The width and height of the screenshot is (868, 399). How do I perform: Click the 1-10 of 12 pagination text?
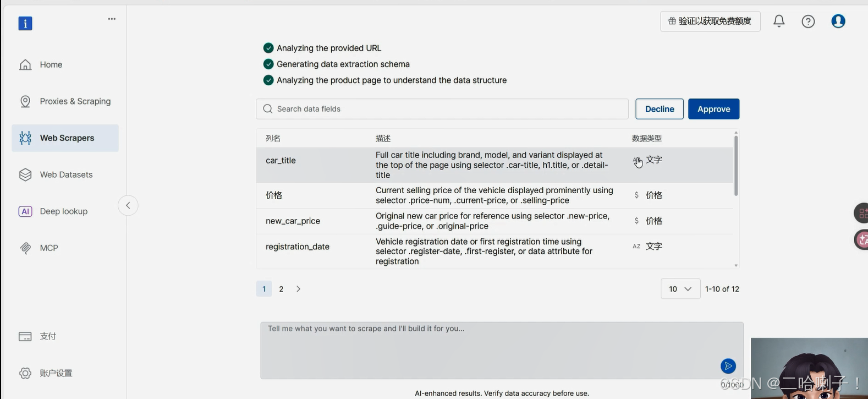tap(722, 289)
